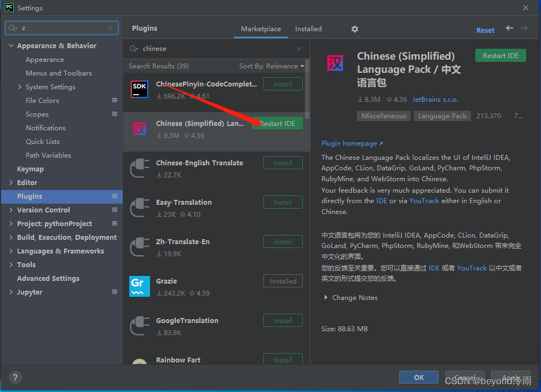Install Zh-Translate-En plugin
The height and width of the screenshot is (392, 541).
(x=283, y=241)
